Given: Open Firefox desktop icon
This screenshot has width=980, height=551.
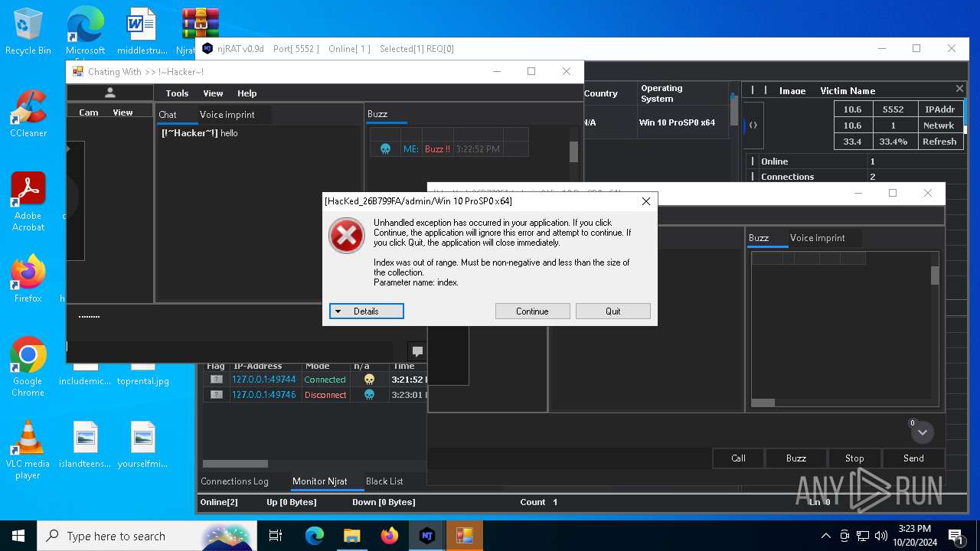Looking at the screenshot, I should 28,279.
